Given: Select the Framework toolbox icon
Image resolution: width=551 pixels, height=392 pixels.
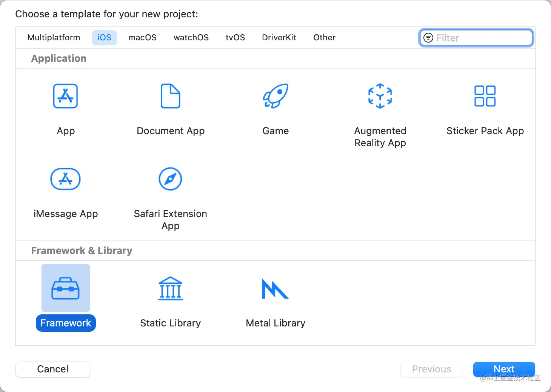Looking at the screenshot, I should click(66, 288).
